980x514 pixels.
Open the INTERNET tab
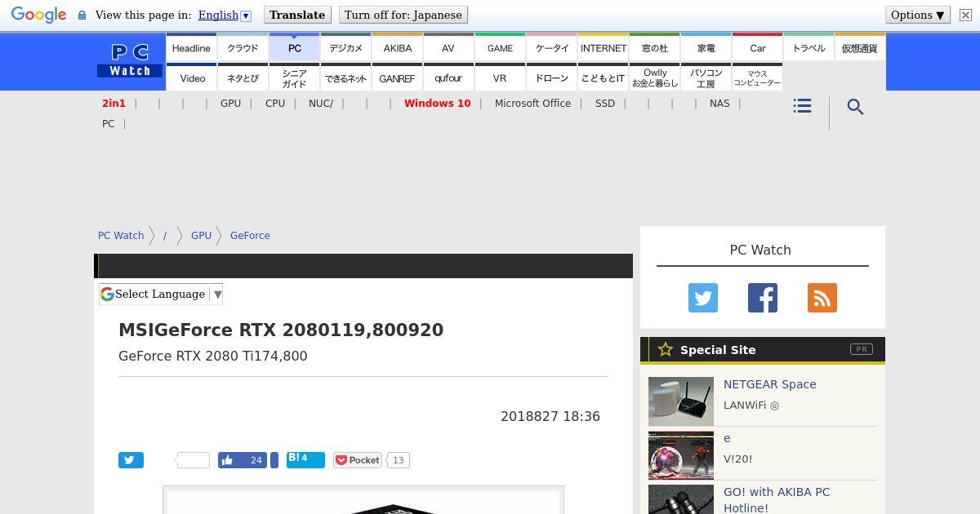click(x=604, y=48)
